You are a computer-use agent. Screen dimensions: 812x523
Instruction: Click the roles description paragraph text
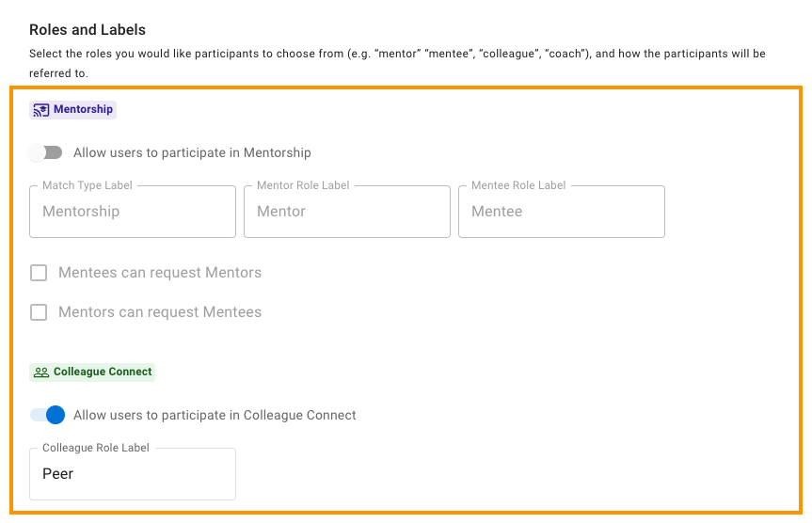[397, 63]
